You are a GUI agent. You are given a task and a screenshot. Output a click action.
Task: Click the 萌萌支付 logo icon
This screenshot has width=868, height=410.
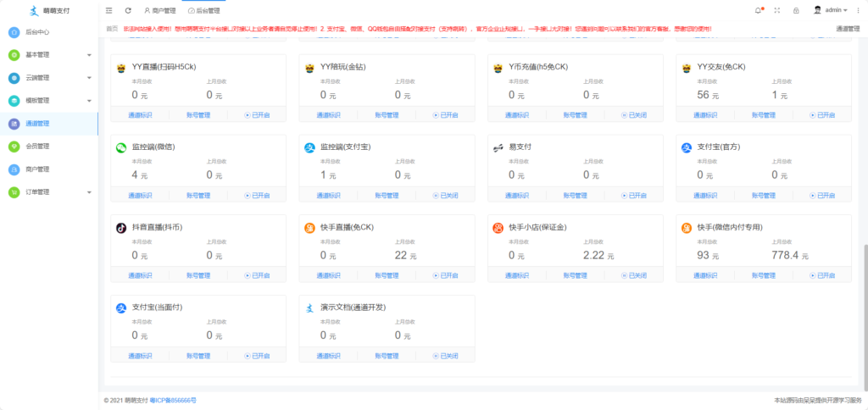click(34, 10)
